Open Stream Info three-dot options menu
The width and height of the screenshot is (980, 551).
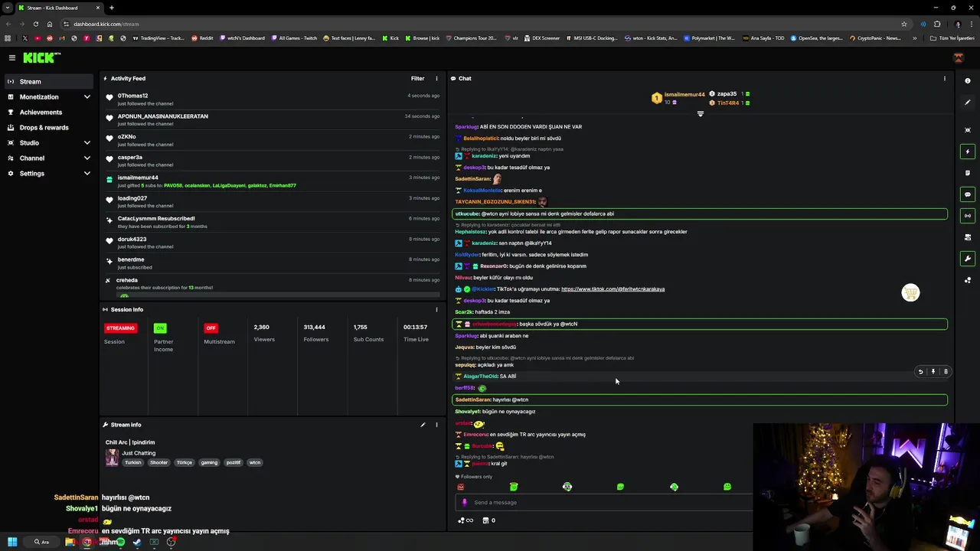tap(436, 425)
